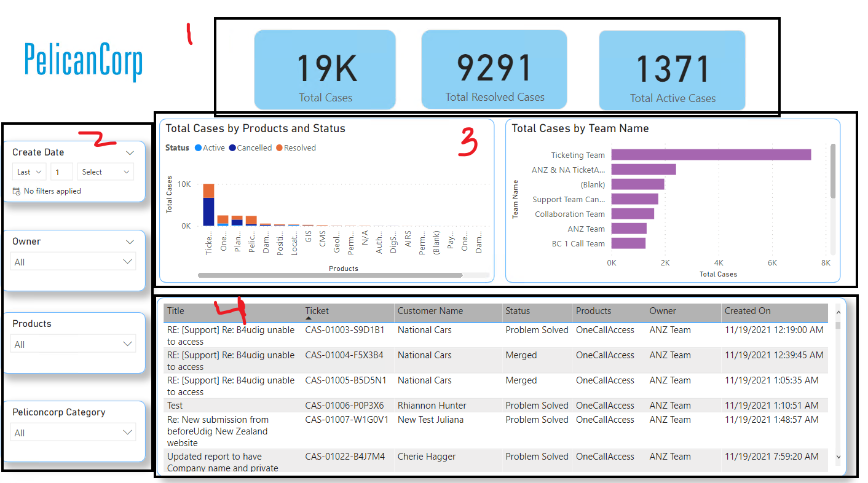Collapse the Products slicer header
The image size is (868, 483).
(130, 323)
